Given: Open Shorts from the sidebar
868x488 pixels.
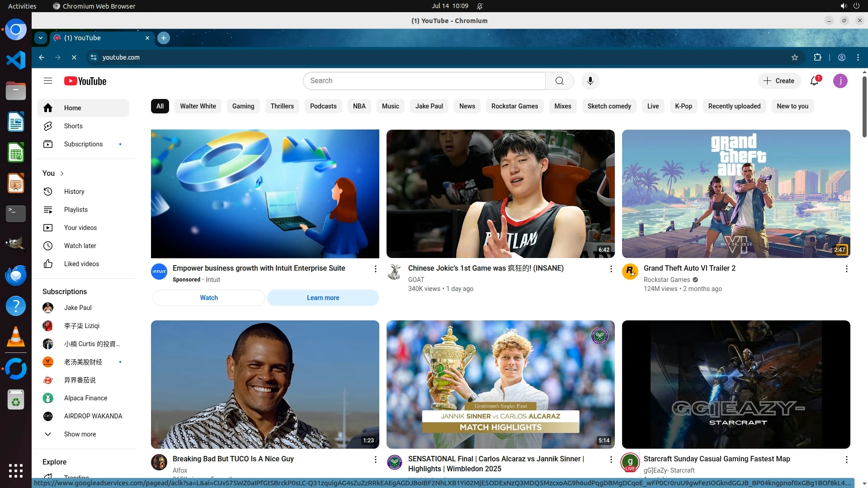Looking at the screenshot, I should (x=73, y=126).
